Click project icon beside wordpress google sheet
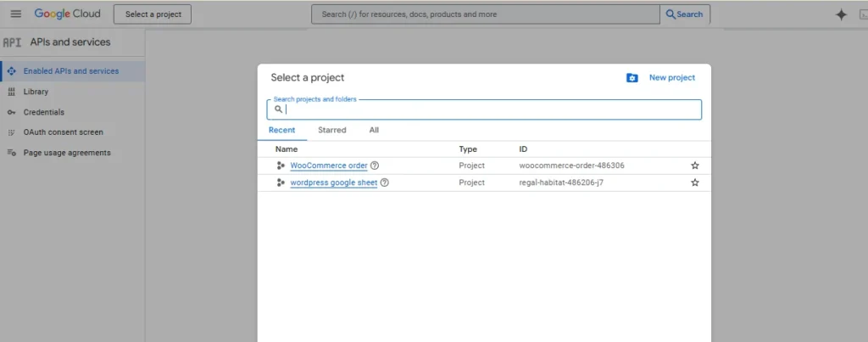 click(x=281, y=182)
